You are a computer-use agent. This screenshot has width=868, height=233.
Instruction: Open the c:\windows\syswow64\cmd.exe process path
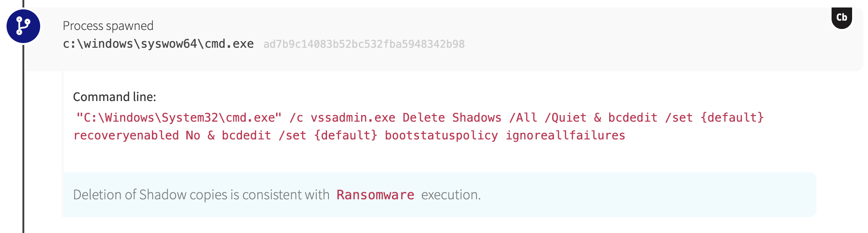point(158,44)
